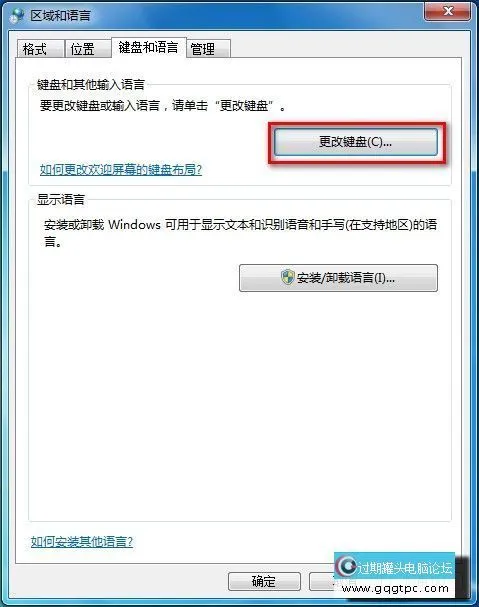
Task: Click the 过期罐头电脑论坛 watermark logo icon
Action: 346,566
